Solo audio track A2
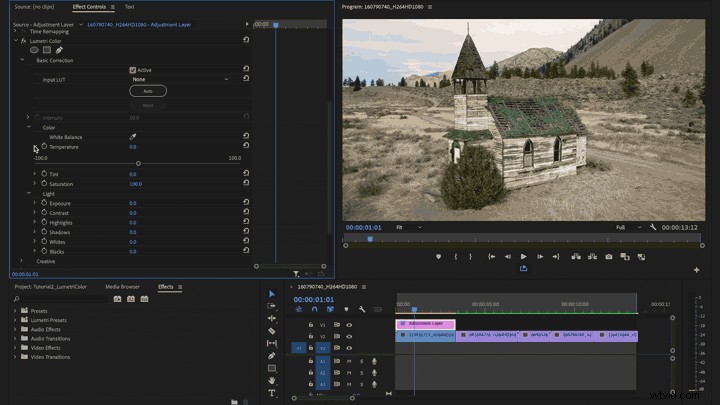Screen dimensions: 720x405 pyautogui.click(x=362, y=373)
